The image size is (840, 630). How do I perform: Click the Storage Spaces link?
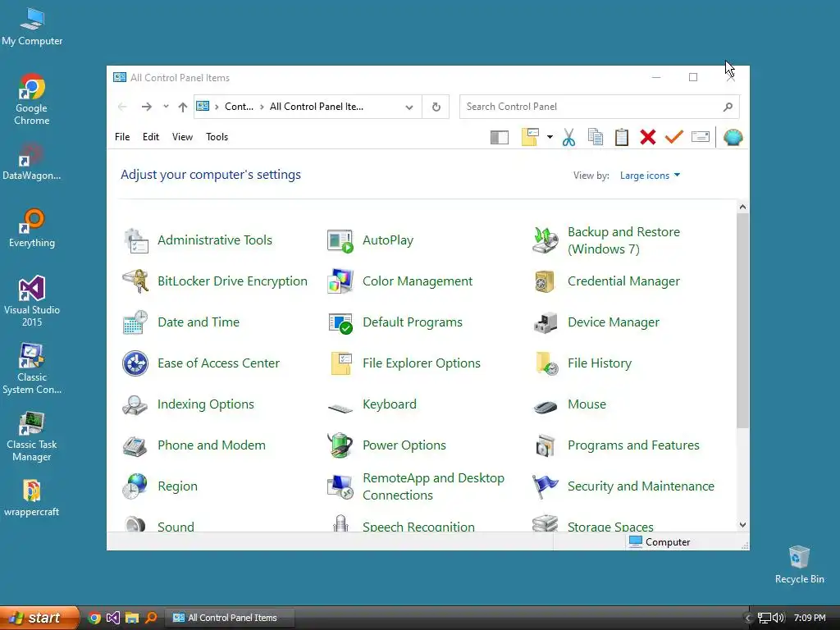pyautogui.click(x=610, y=527)
